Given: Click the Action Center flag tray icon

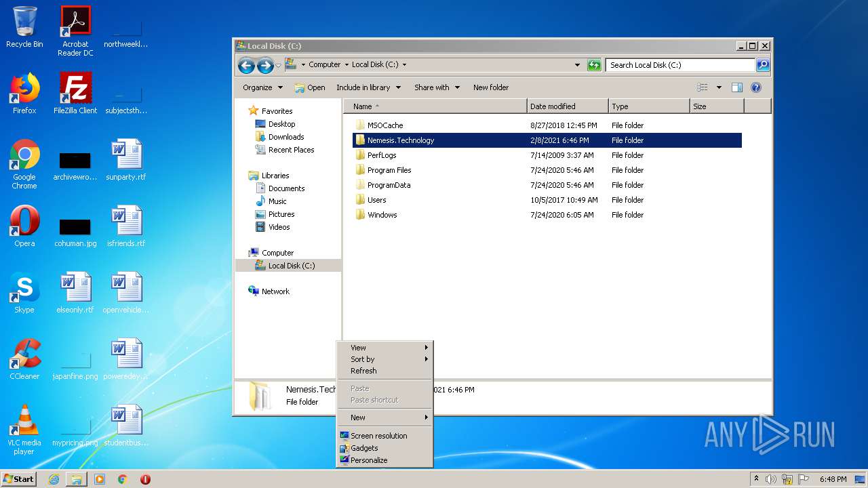Looking at the screenshot, I should [x=803, y=479].
